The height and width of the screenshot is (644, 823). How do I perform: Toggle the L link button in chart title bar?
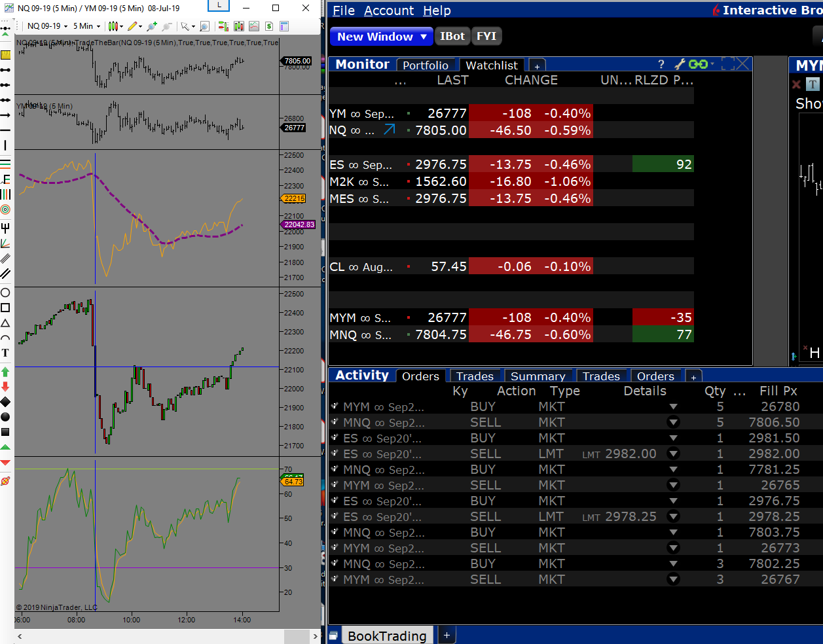tap(219, 6)
